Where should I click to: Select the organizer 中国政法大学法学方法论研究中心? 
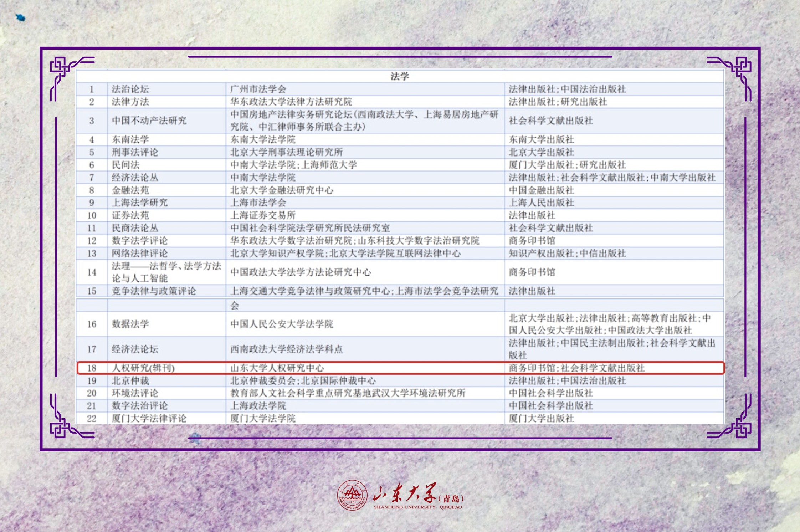(301, 272)
